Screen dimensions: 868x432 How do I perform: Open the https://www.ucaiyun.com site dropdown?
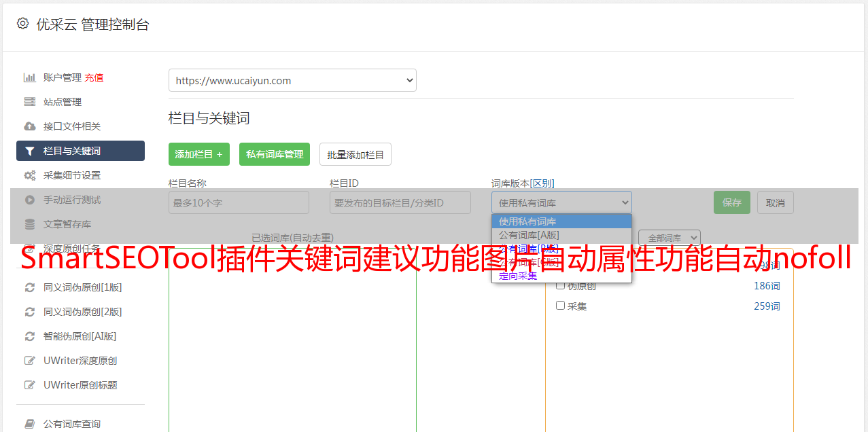[x=292, y=80]
